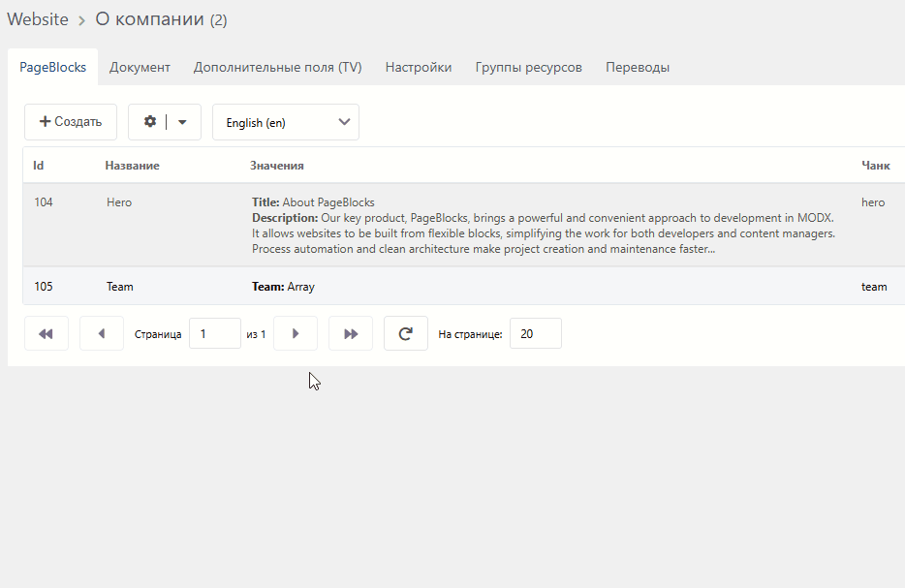
Task: Select the Hero block row
Action: (464, 225)
